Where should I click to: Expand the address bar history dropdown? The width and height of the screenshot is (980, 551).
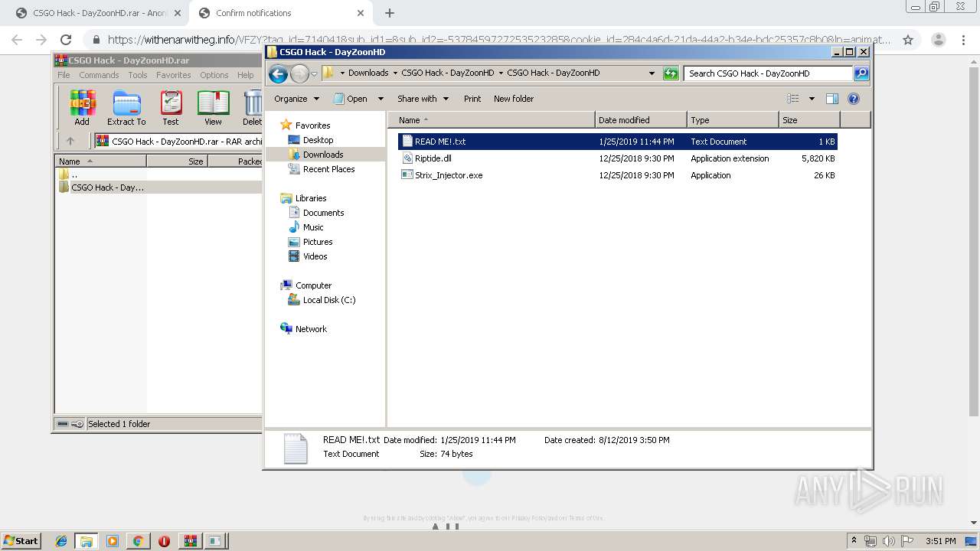652,73
